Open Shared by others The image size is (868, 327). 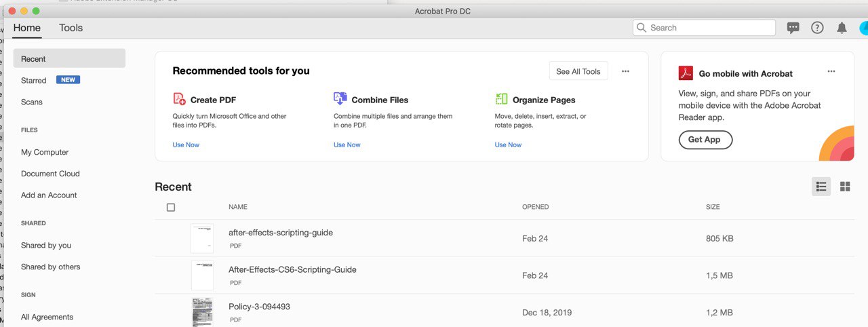coord(50,267)
